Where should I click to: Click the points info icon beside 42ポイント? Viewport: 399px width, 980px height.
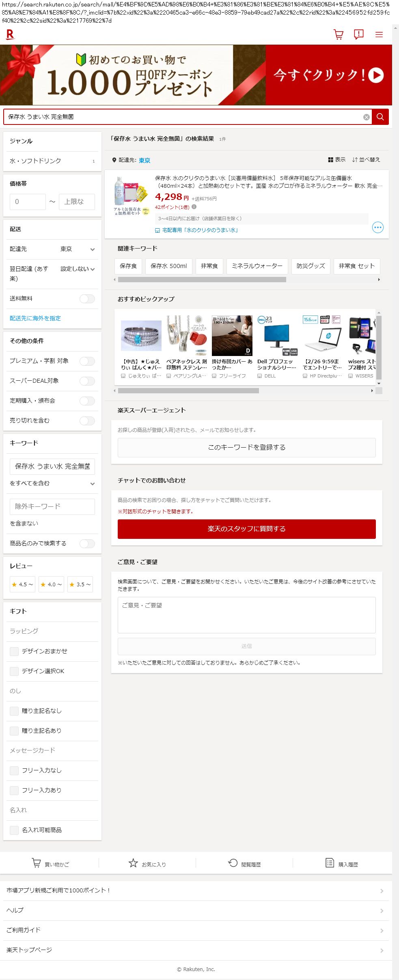[194, 207]
